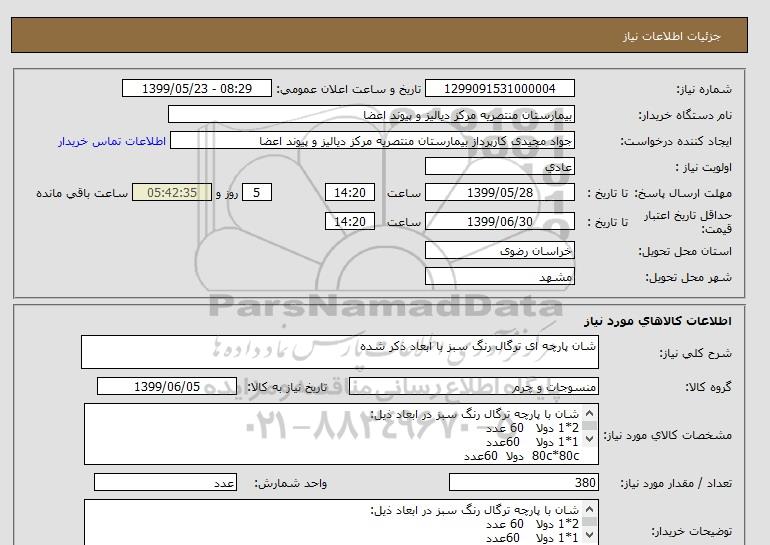This screenshot has width=770, height=545.
Task: Click the شماره نیاز field 1299091531000004
Action: pyautogui.click(x=499, y=88)
